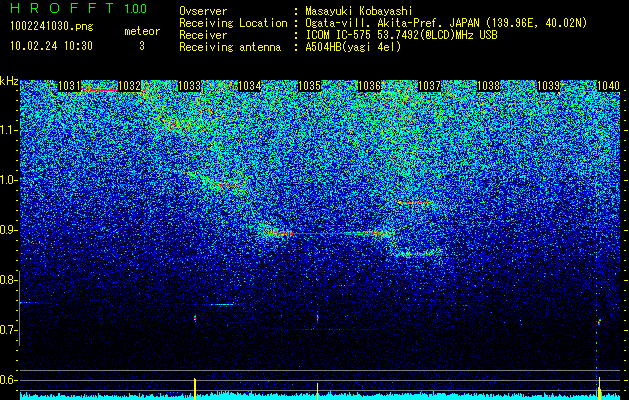Click the long red meteor echo at 0.9 kHz
Image resolution: width=629 pixels, height=400 pixels.
click(329, 233)
